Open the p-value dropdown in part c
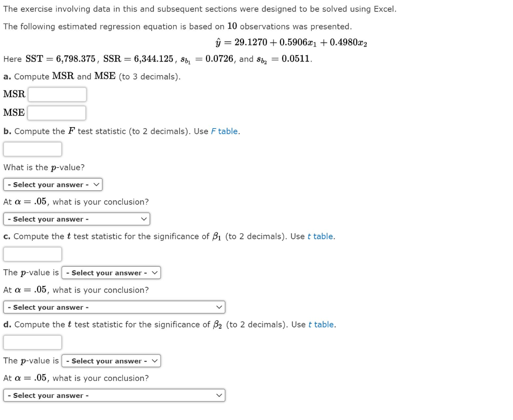 pos(110,272)
